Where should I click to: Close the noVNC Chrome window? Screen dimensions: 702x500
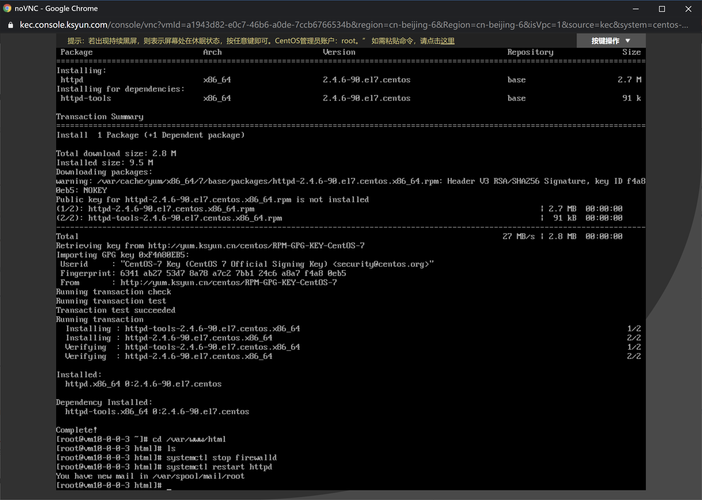point(688,9)
